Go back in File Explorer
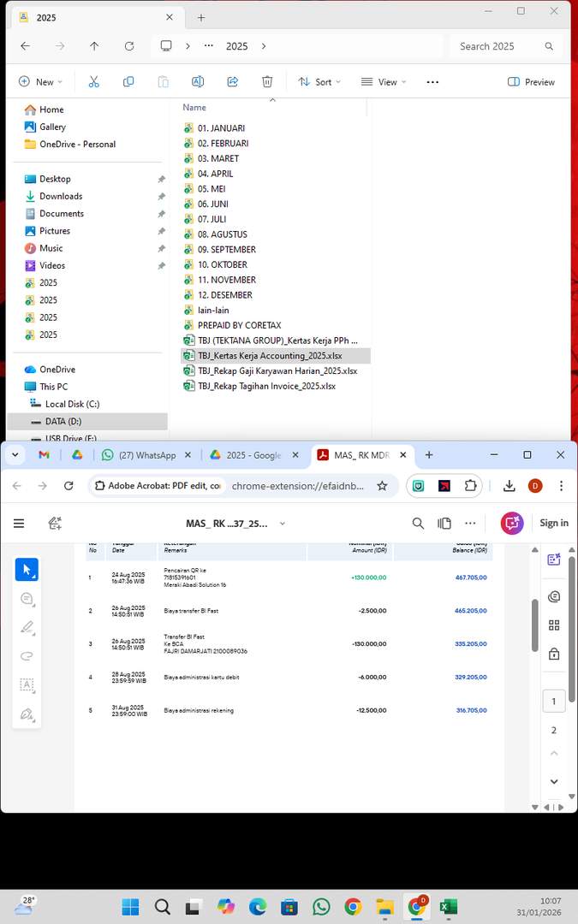Image resolution: width=578 pixels, height=924 pixels. tap(26, 46)
